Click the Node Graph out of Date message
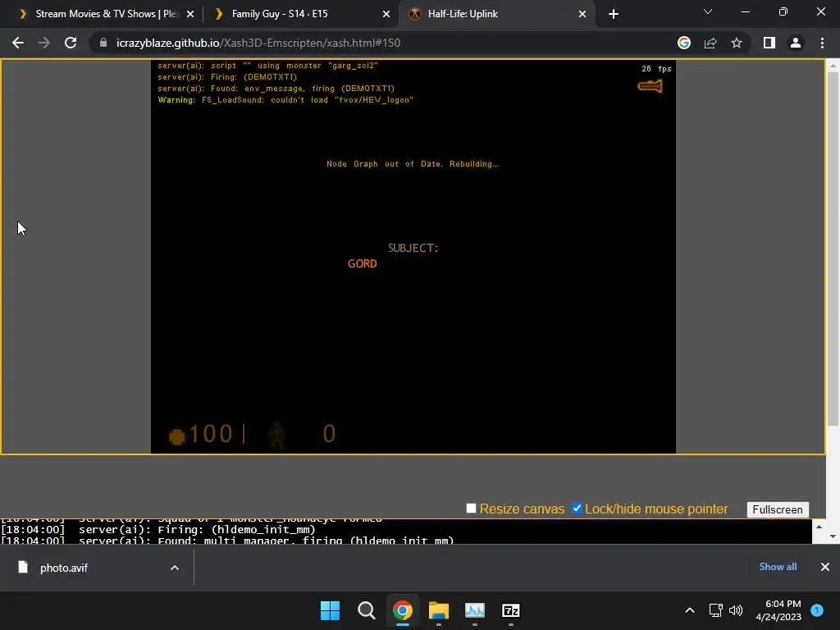Screen dimensions: 840x630 pos(413,164)
